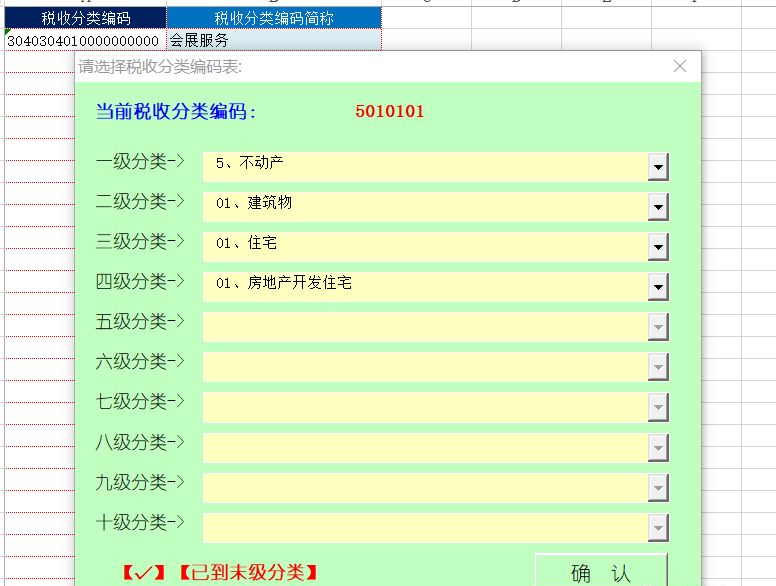Select the 会展服务 cell
Image resolution: width=776 pixels, height=586 pixels.
tap(274, 40)
